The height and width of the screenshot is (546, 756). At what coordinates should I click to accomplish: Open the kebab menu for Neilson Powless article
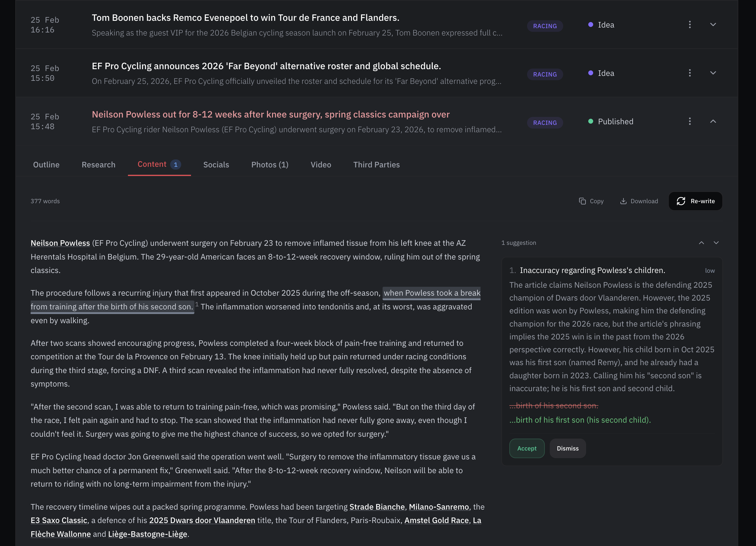pos(689,121)
